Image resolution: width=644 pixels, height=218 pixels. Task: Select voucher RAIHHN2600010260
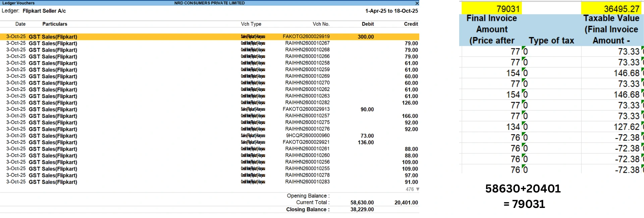[210, 156]
